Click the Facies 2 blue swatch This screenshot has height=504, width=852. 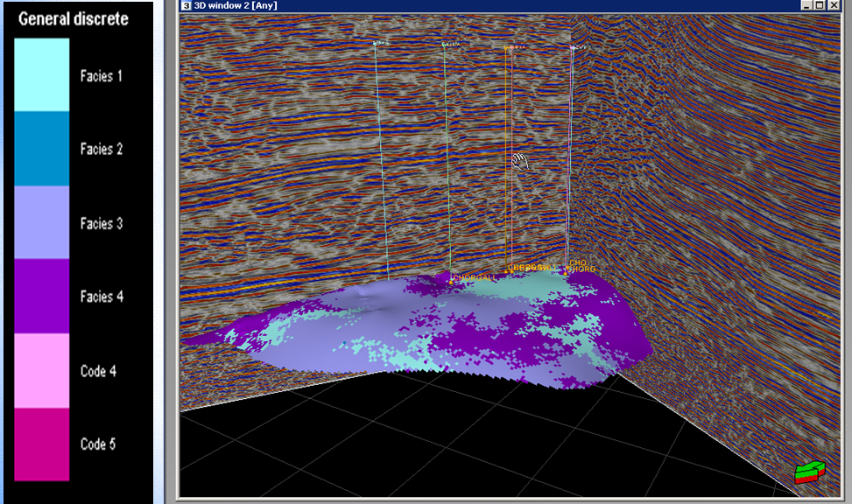pyautogui.click(x=41, y=149)
